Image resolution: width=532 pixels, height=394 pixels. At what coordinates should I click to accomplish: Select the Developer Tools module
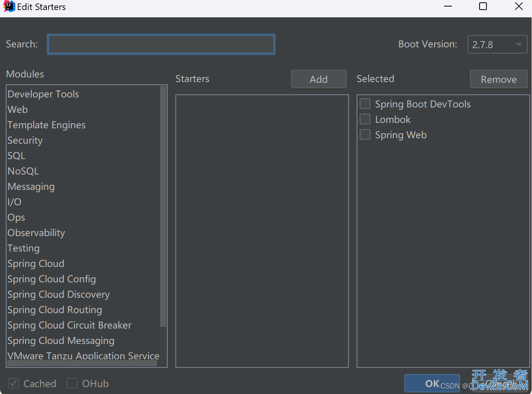tap(83, 94)
